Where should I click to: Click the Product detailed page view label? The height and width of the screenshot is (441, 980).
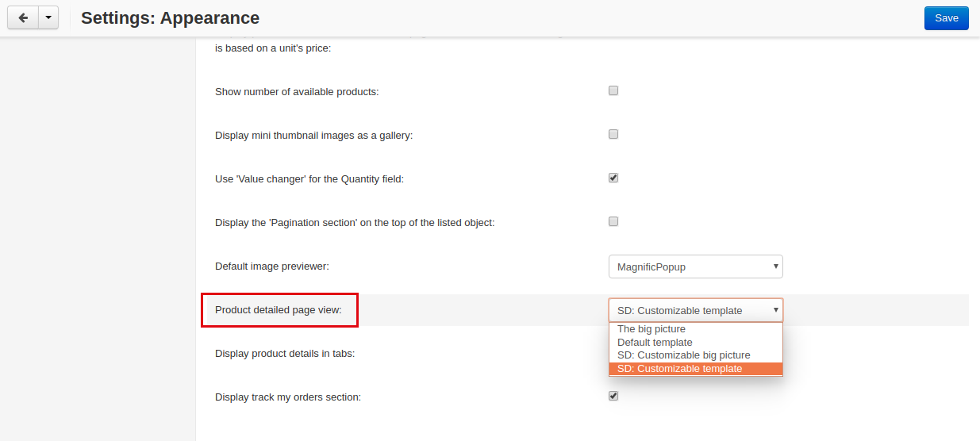[x=279, y=310]
